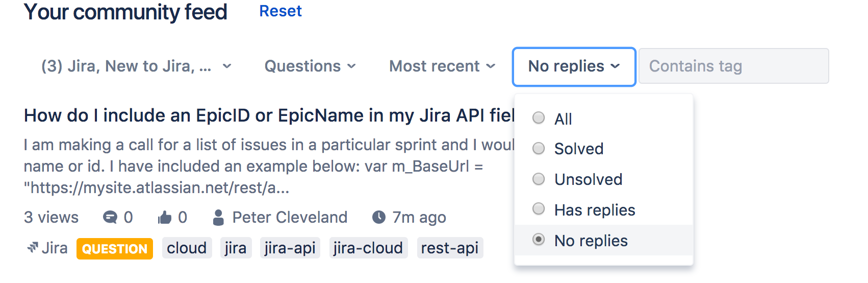
Task: Open the Most recent sort dropdown
Action: pyautogui.click(x=442, y=66)
